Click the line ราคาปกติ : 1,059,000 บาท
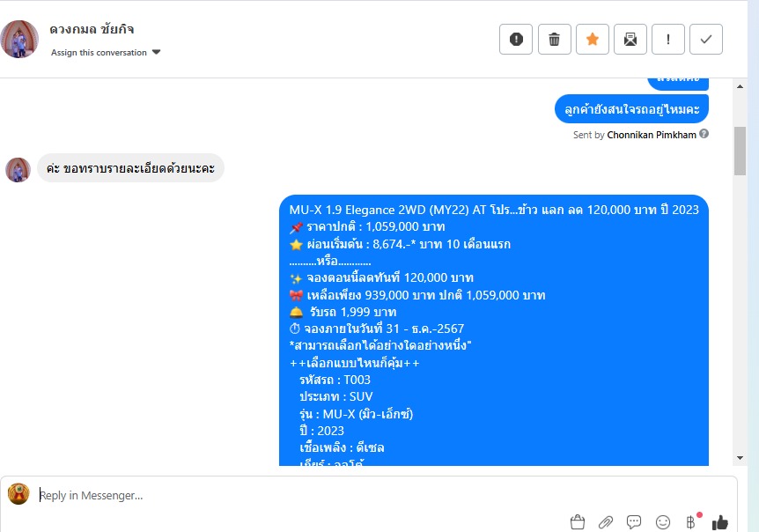The height and width of the screenshot is (532, 759). point(367,226)
